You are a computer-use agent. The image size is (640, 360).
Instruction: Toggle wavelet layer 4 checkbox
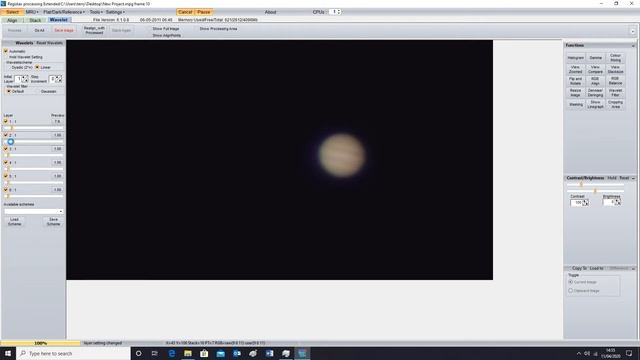click(x=6, y=162)
